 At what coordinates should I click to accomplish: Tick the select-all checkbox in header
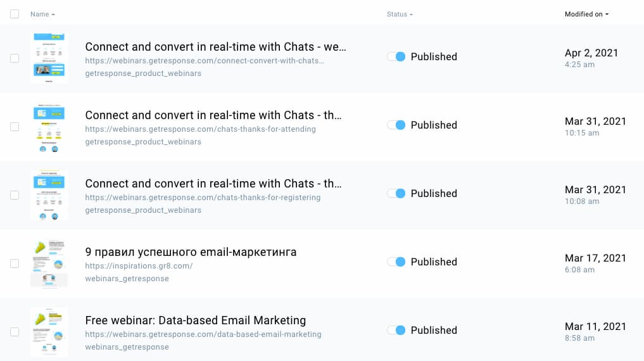[15, 14]
